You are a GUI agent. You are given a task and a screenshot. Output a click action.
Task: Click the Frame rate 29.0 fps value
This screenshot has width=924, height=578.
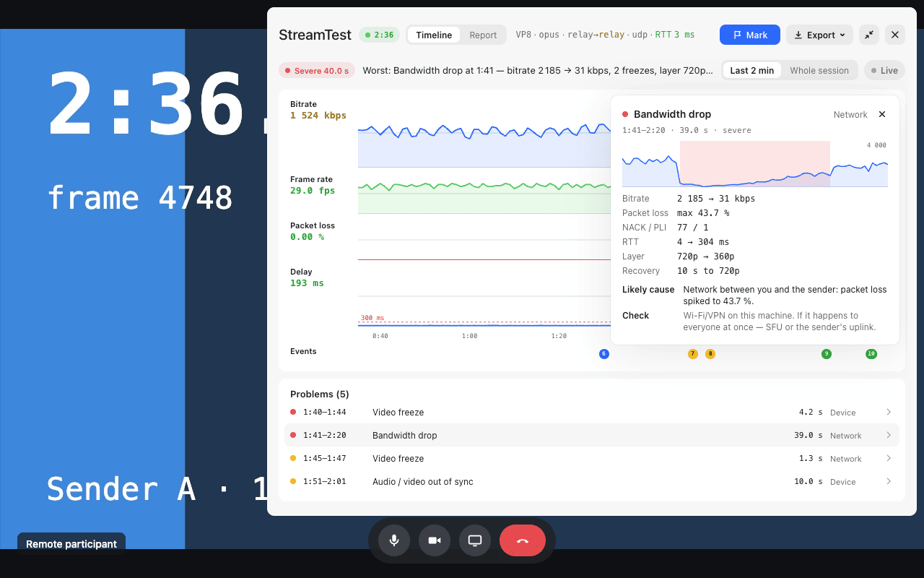313,191
